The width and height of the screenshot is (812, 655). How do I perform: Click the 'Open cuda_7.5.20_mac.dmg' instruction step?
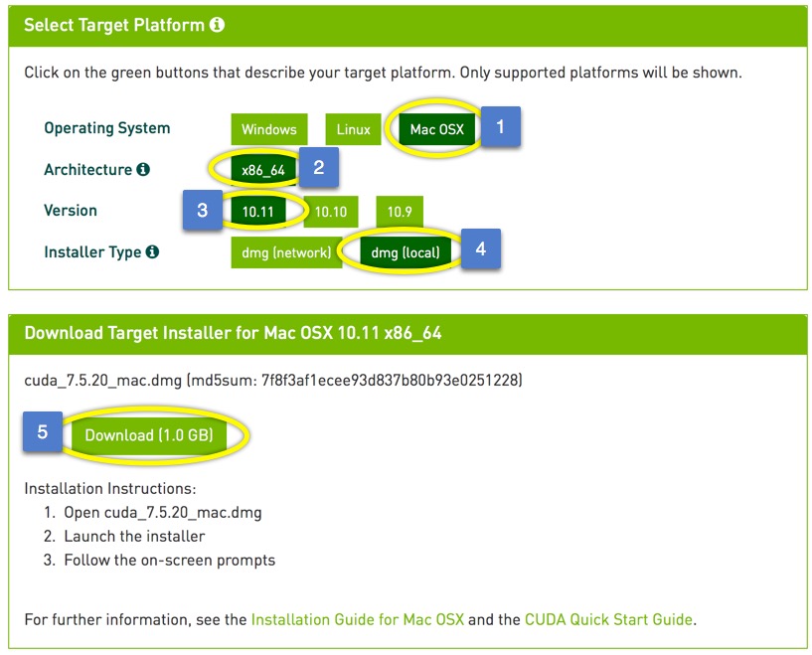click(163, 513)
